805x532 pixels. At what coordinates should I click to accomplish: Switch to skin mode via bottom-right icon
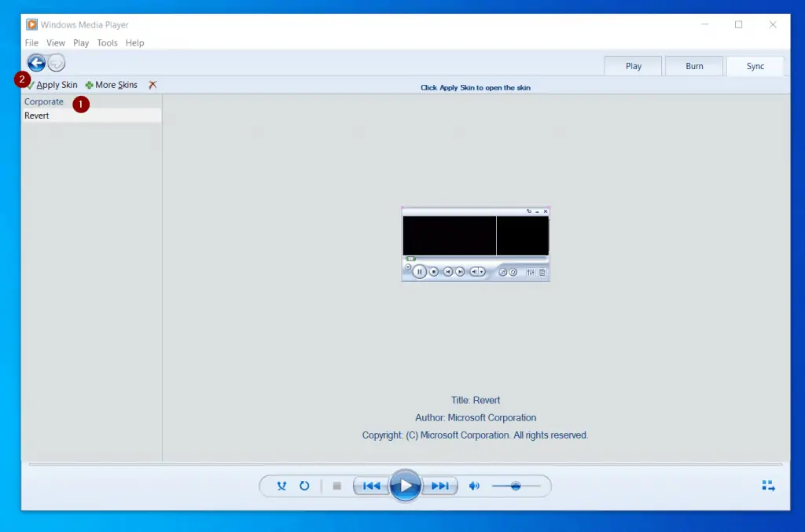point(768,486)
